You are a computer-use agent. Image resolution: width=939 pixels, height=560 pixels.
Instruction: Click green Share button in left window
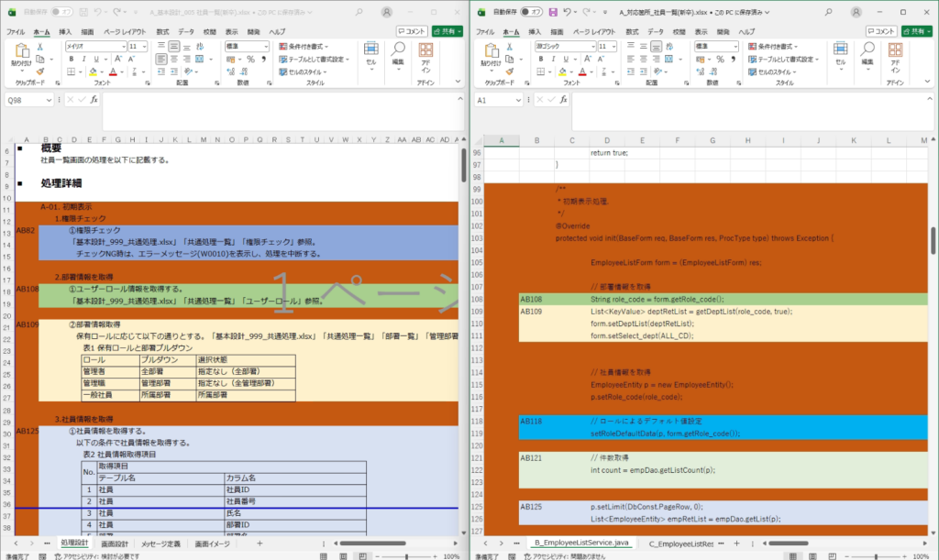click(x=447, y=31)
